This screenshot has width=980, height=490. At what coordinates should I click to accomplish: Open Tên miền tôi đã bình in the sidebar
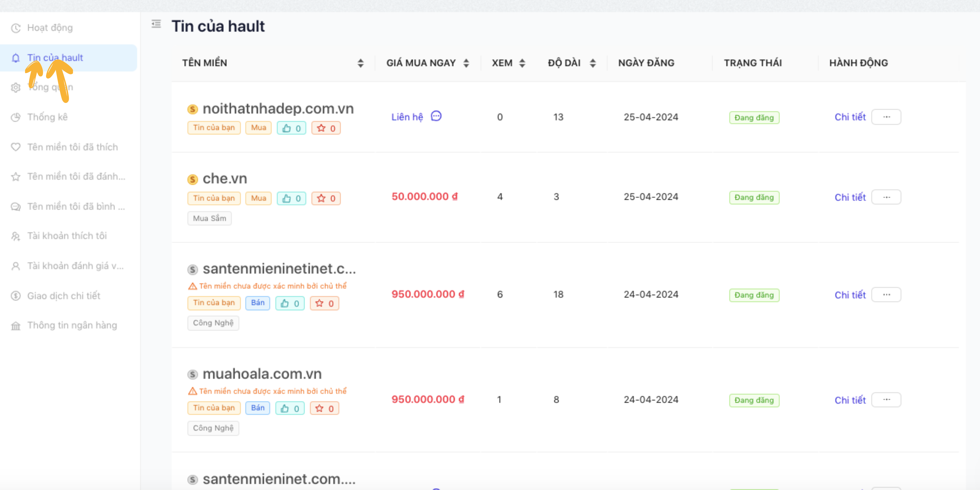[76, 207]
